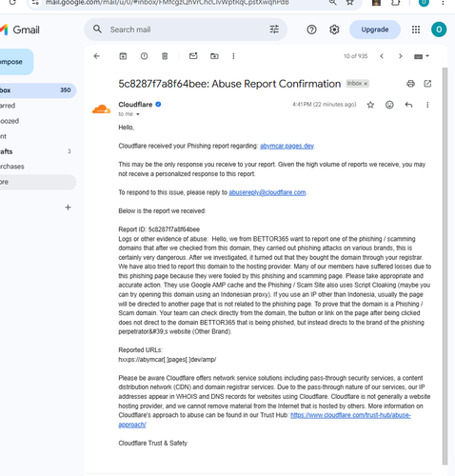Click the Search mail field
455x476 pixels.
(186, 30)
